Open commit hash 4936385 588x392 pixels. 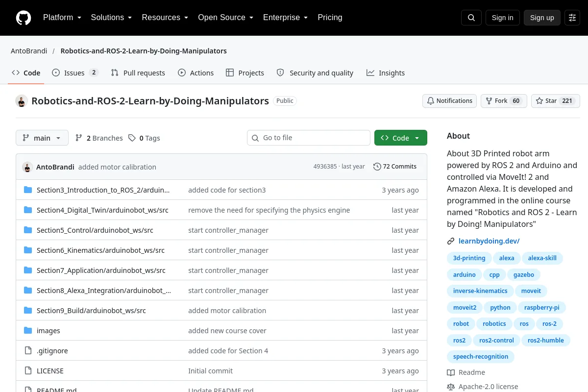click(x=325, y=167)
